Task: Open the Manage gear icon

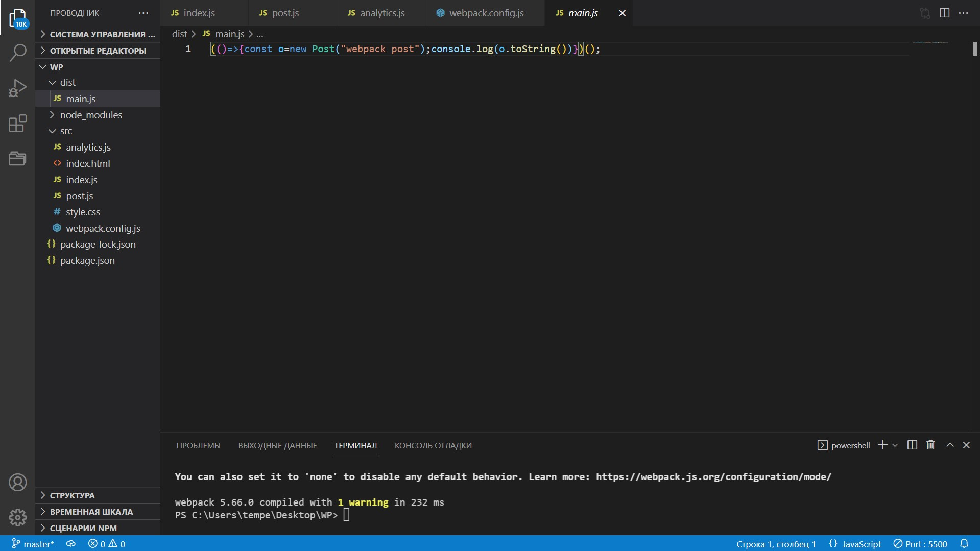Action: [x=18, y=517]
